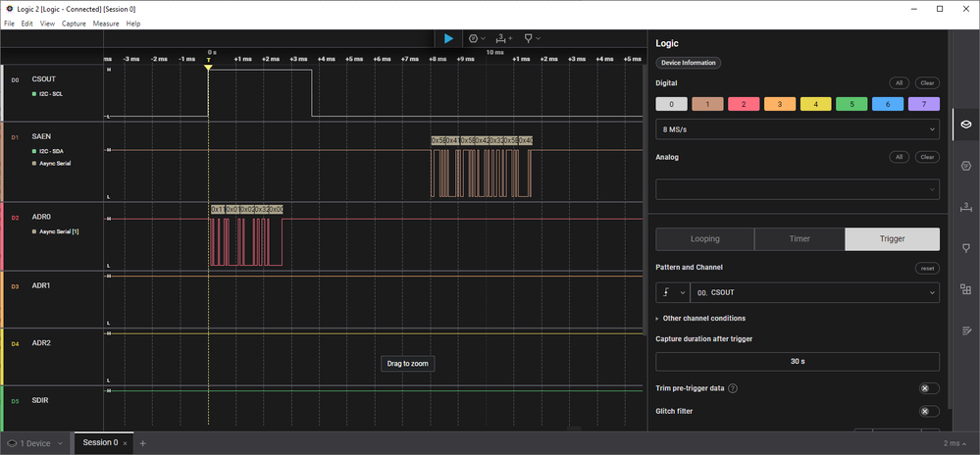Add a new session tab

tap(142, 443)
